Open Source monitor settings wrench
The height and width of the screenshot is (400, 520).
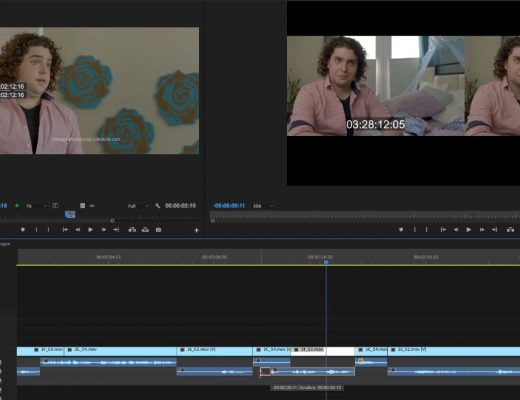[x=157, y=206]
